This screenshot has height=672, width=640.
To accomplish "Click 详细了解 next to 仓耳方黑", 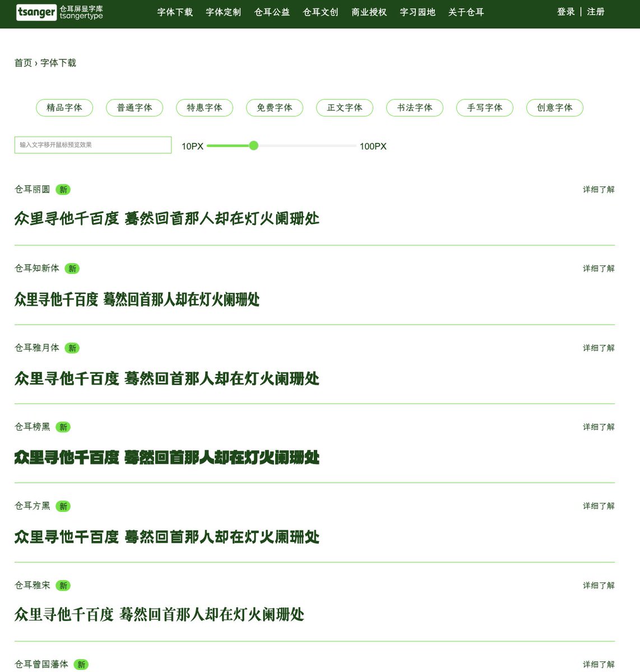I will click(598, 506).
